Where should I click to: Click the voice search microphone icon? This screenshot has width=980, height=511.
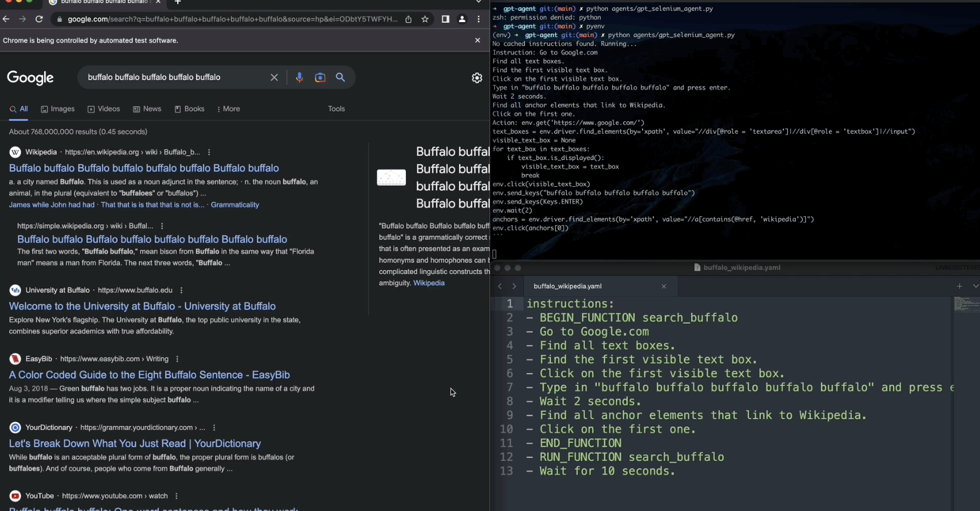coord(300,78)
